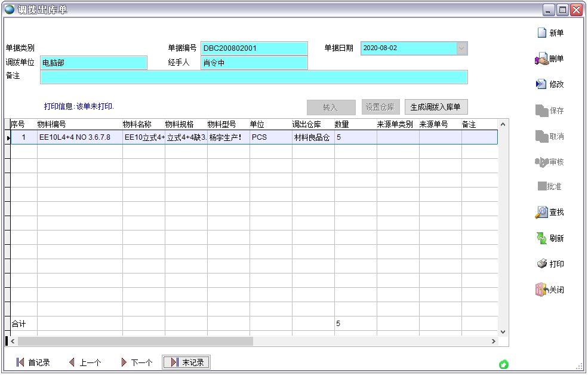Click the New document (新单) icon
This screenshot has height=375, width=588.
542,33
